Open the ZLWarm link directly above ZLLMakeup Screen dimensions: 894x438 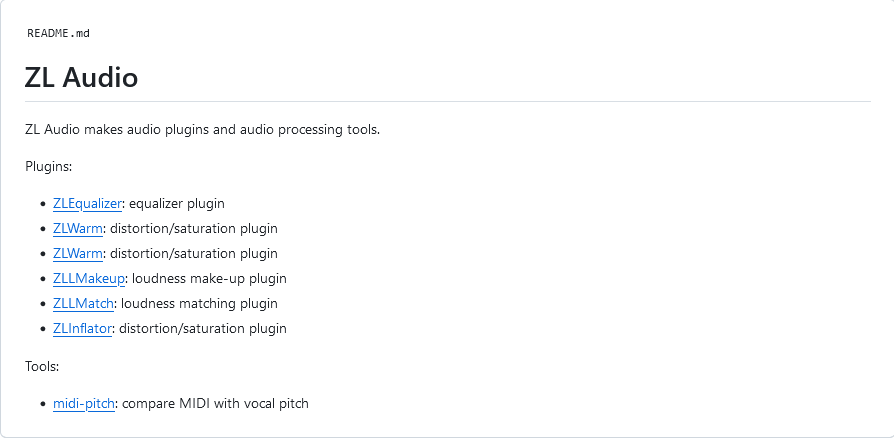tap(78, 254)
